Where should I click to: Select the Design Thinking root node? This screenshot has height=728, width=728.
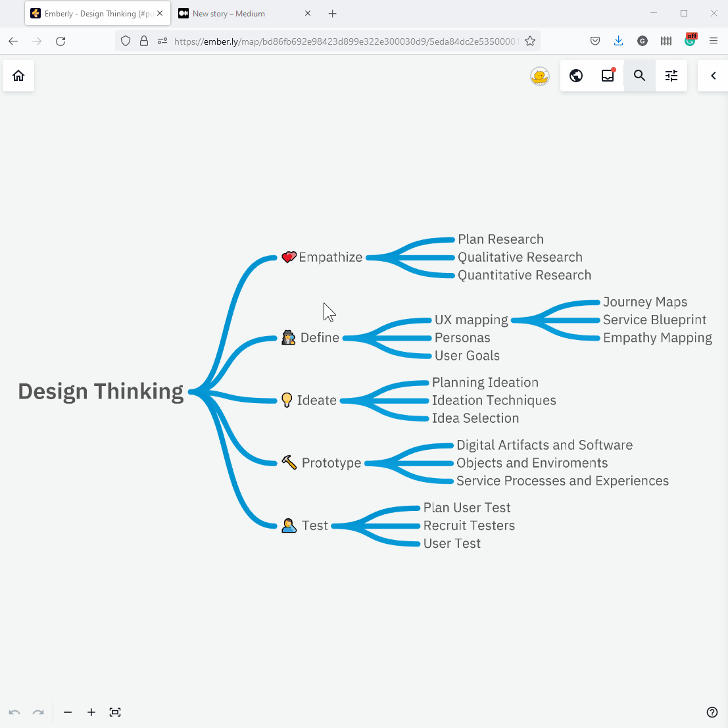point(101,391)
